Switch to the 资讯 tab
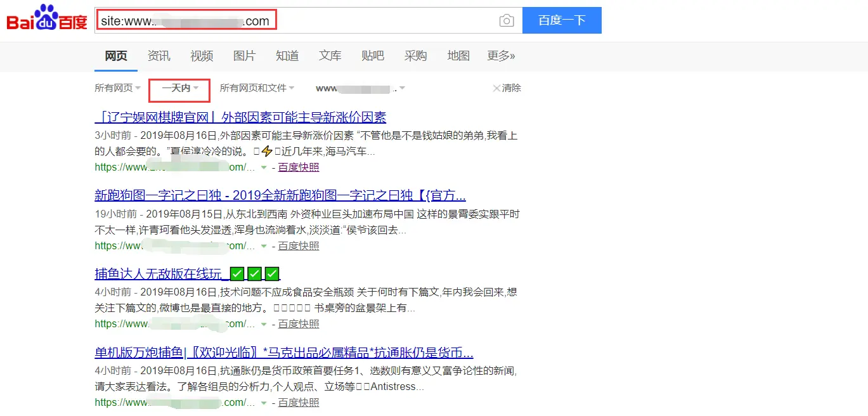This screenshot has width=868, height=416. [x=159, y=56]
